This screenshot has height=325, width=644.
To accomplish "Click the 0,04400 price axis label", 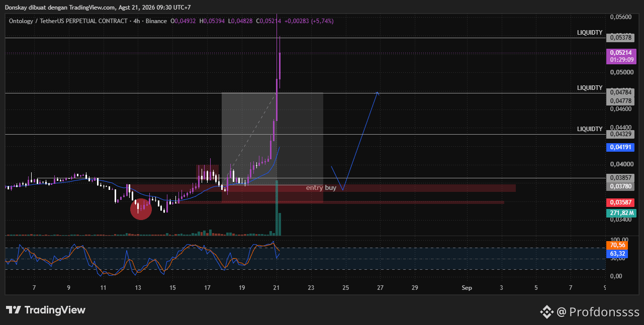I will 620,127.
